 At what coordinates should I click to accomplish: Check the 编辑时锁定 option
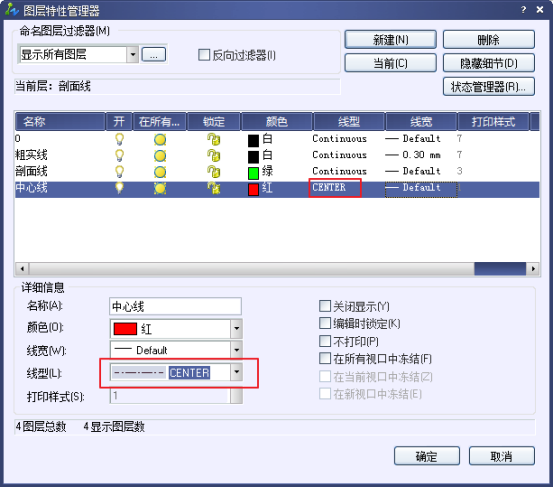coord(325,323)
